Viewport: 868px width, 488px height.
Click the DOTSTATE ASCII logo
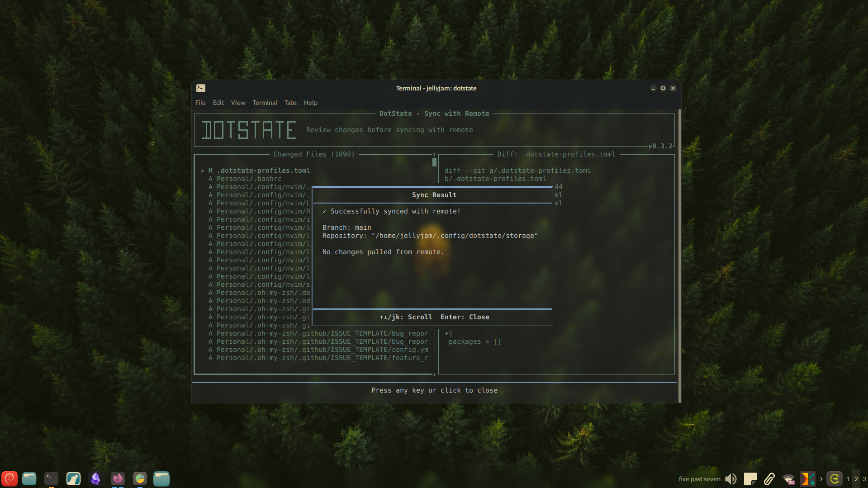point(249,130)
